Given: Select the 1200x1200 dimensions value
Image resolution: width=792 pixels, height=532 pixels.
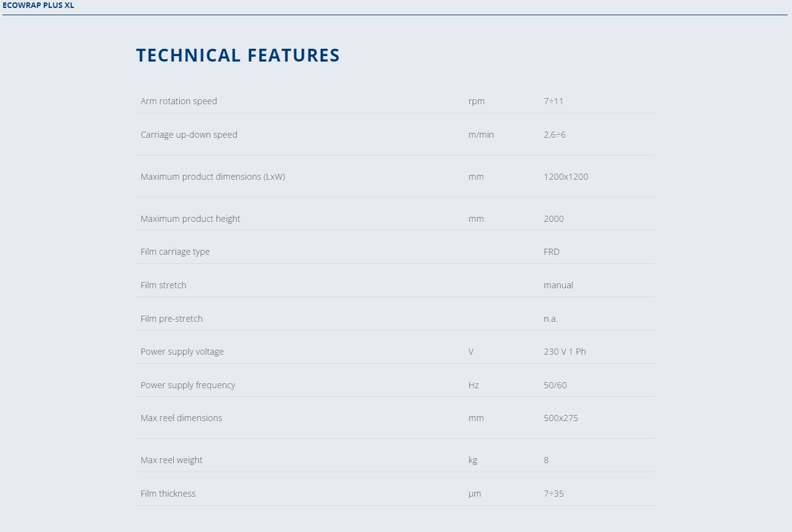Looking at the screenshot, I should pos(566,177).
